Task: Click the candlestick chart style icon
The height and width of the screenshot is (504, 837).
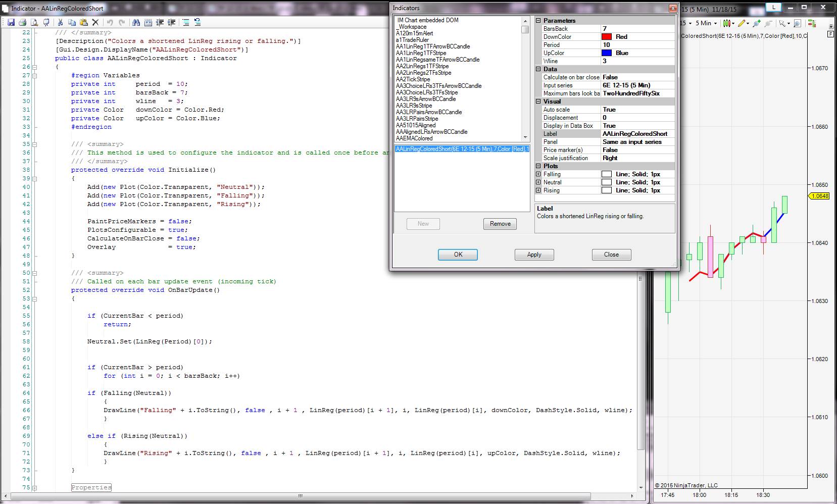Action: [726, 23]
